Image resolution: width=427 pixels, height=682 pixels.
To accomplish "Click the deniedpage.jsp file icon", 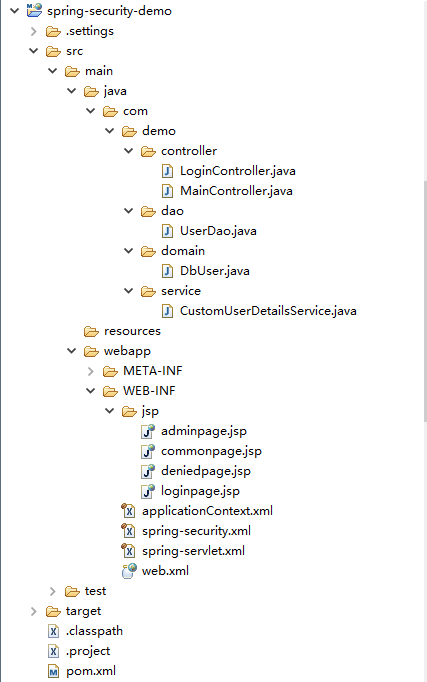I will [148, 471].
